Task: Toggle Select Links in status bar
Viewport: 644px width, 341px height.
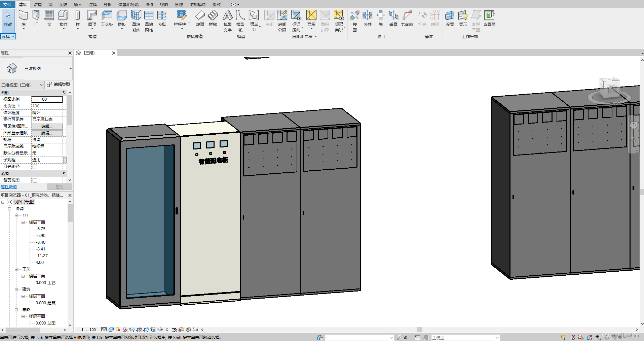Action: 563,337
